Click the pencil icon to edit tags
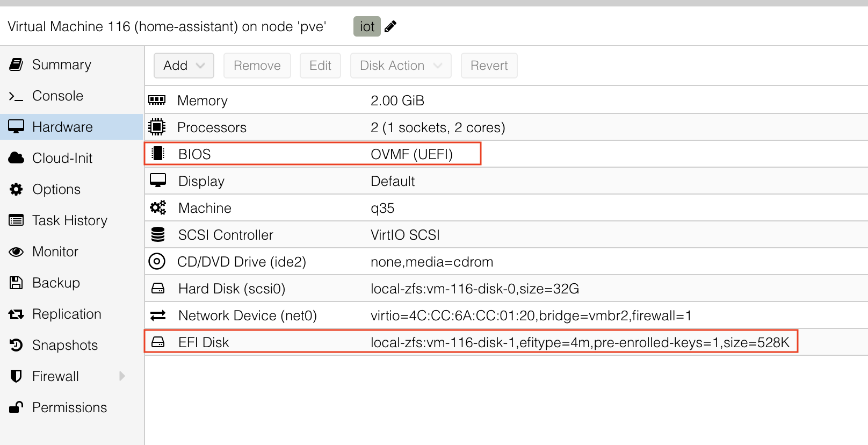This screenshot has width=868, height=445. tap(390, 26)
